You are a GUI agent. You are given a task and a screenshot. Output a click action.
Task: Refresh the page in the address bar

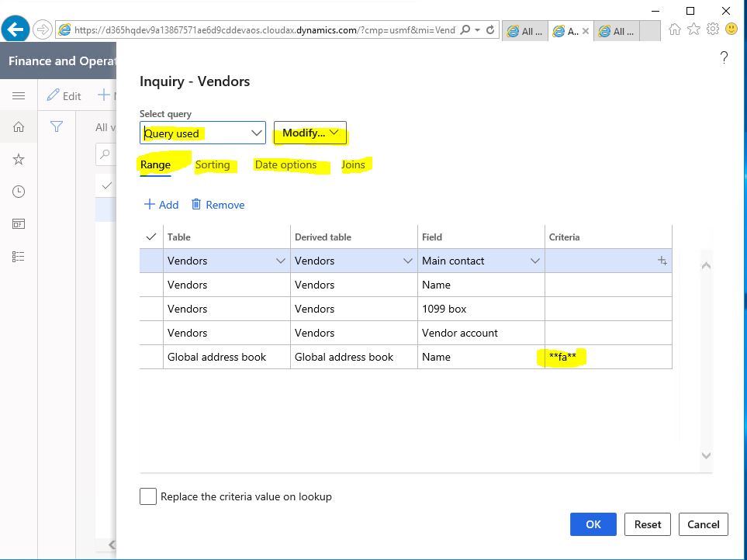(490, 30)
